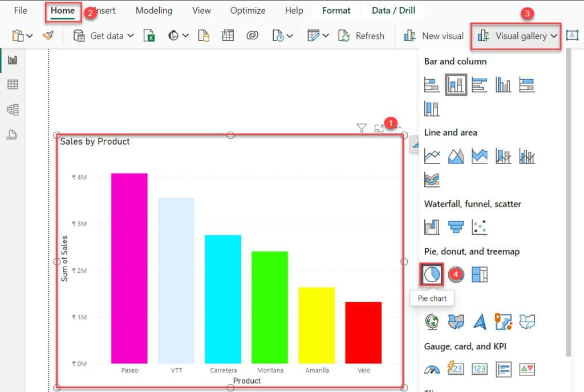Viewport: 584px width, 392px height.
Task: Choose the 100% stacked bar chart visual
Action: click(x=527, y=85)
